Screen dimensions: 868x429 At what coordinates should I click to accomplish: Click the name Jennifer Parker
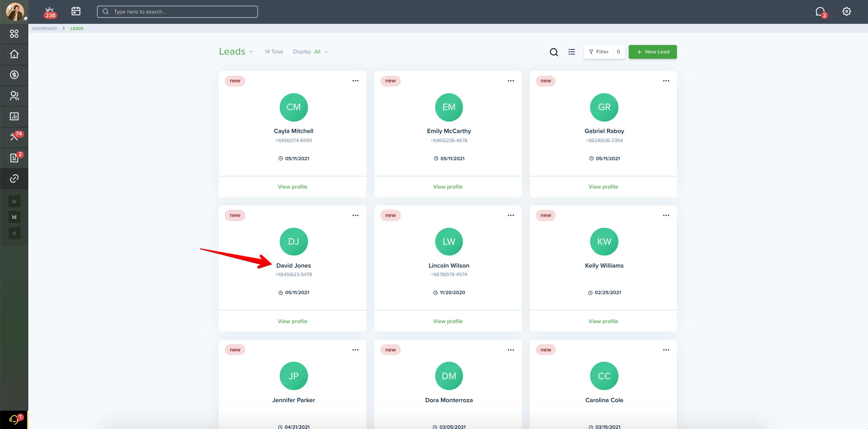tap(294, 400)
